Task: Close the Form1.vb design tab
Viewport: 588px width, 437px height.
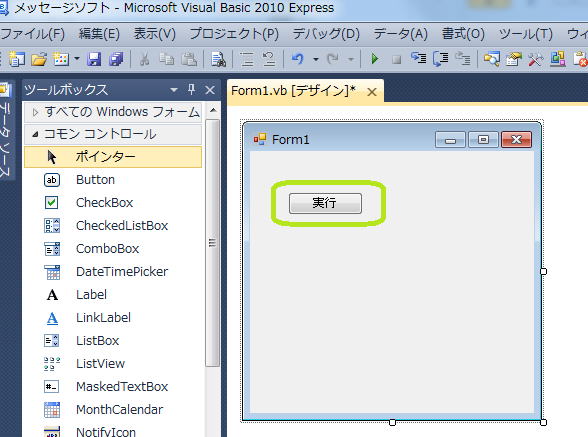Action: click(x=372, y=92)
